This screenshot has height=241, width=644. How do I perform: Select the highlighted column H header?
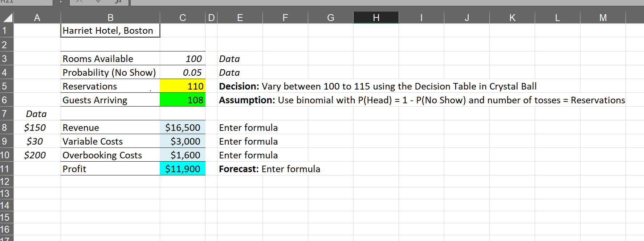[376, 17]
